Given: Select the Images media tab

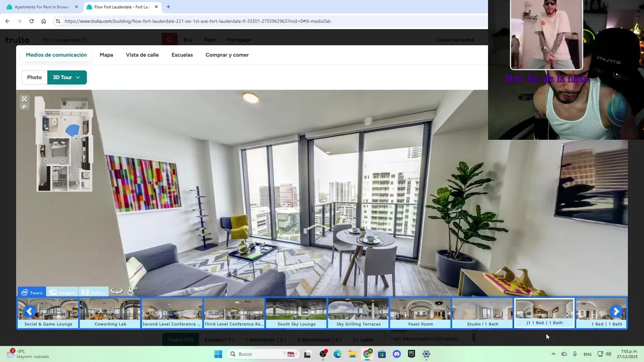Looking at the screenshot, I should tap(62, 292).
